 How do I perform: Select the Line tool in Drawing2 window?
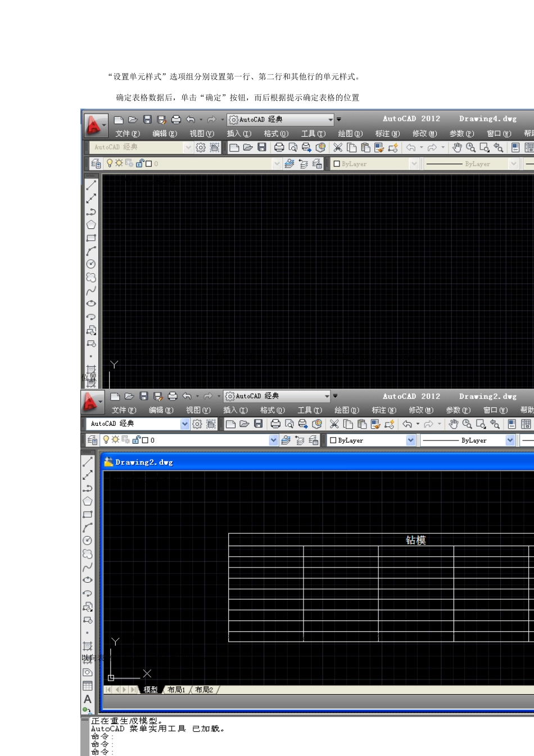pos(88,462)
